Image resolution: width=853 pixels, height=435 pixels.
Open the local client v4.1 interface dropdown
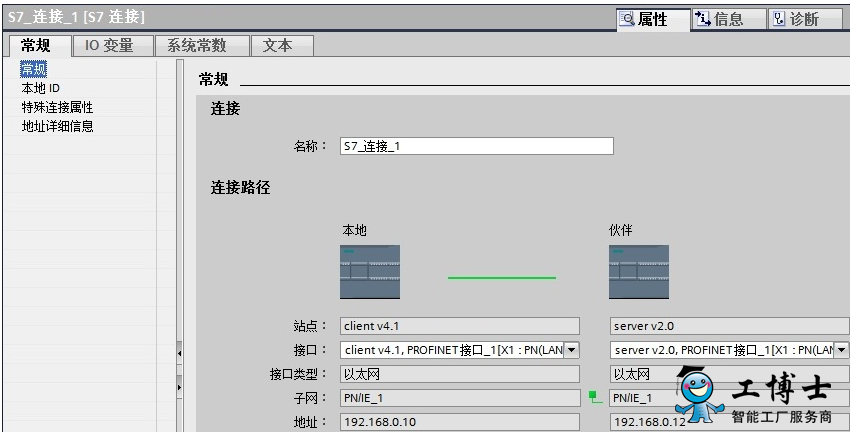click(x=571, y=350)
